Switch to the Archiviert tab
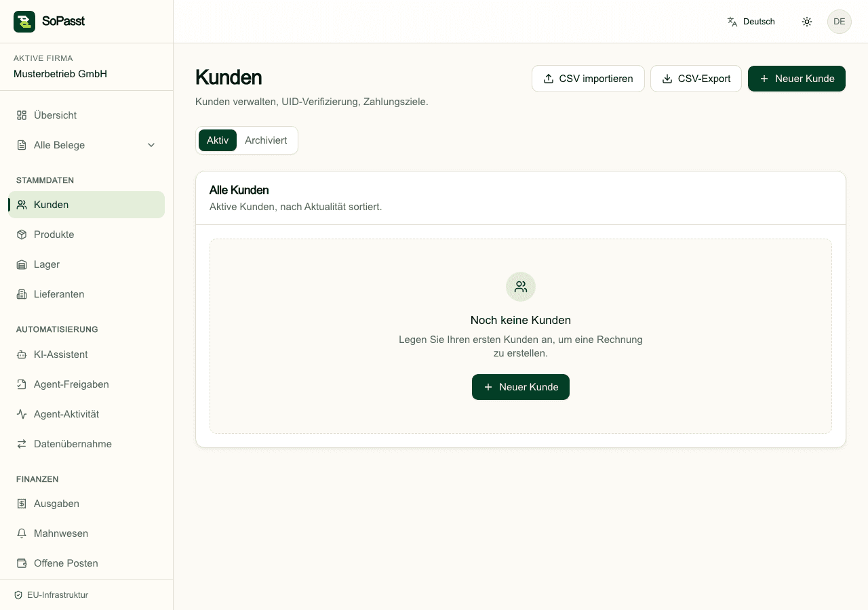This screenshot has height=610, width=868. click(x=266, y=140)
